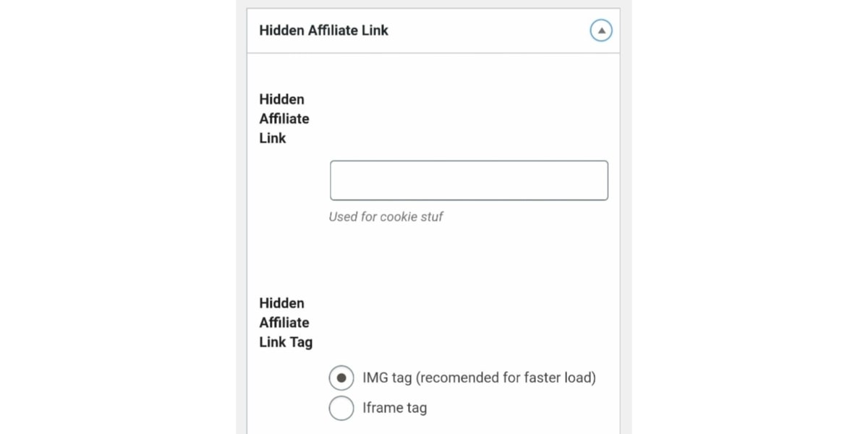The image size is (868, 434).
Task: Click the gray margin right of the panel
Action: pyautogui.click(x=626, y=217)
